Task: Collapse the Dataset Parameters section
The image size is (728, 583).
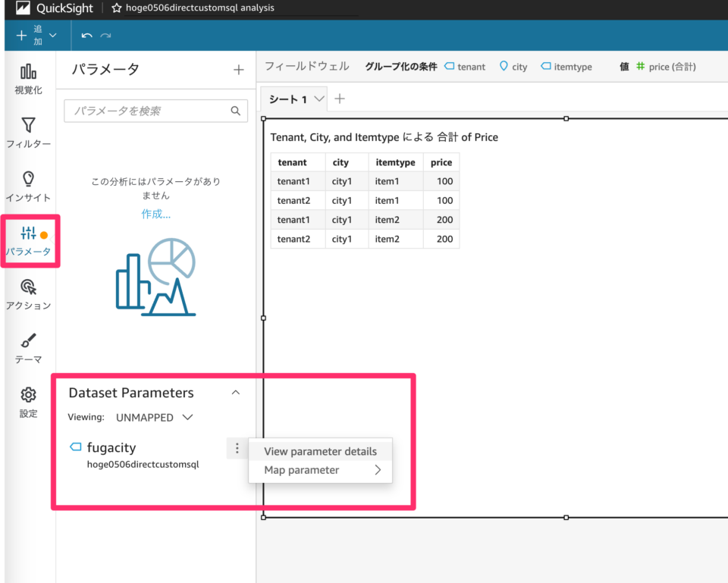Action: pos(235,393)
